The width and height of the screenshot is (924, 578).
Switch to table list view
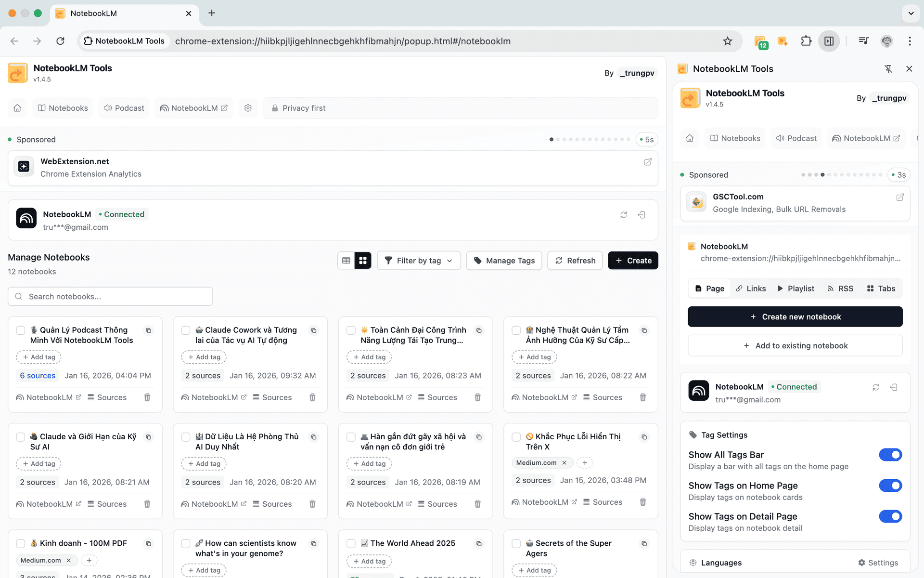346,261
